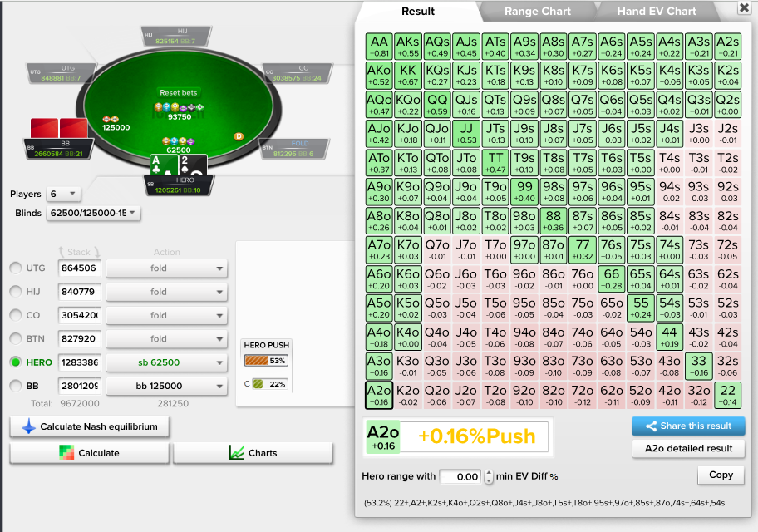This screenshot has width=758, height=532.
Task: Click the AA hand cell
Action: (x=379, y=47)
